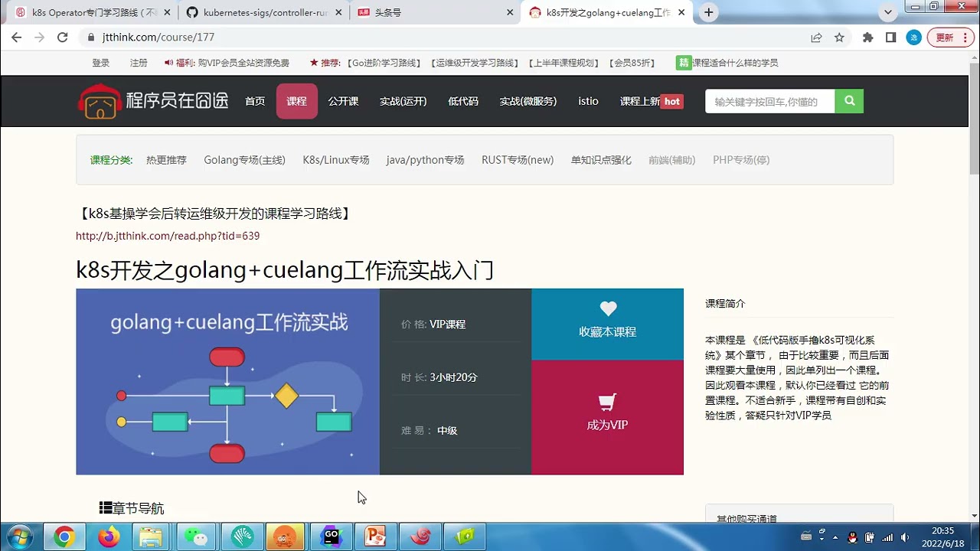Open the Go进阶学习路线 link

384,63
